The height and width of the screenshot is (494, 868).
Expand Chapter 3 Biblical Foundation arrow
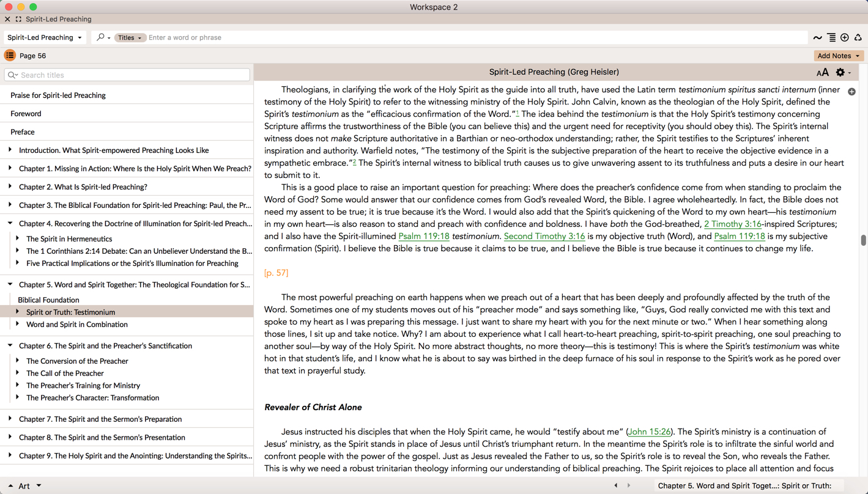click(10, 205)
